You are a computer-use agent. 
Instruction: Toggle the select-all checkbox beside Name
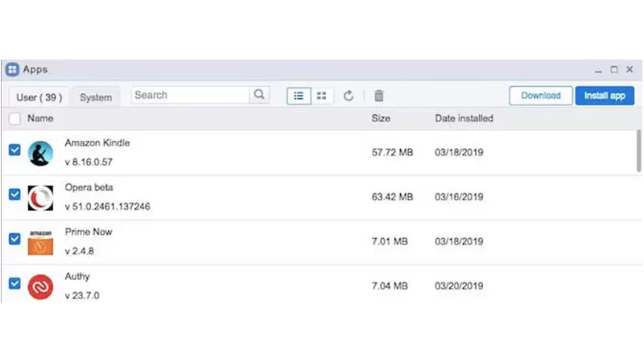[x=14, y=118]
